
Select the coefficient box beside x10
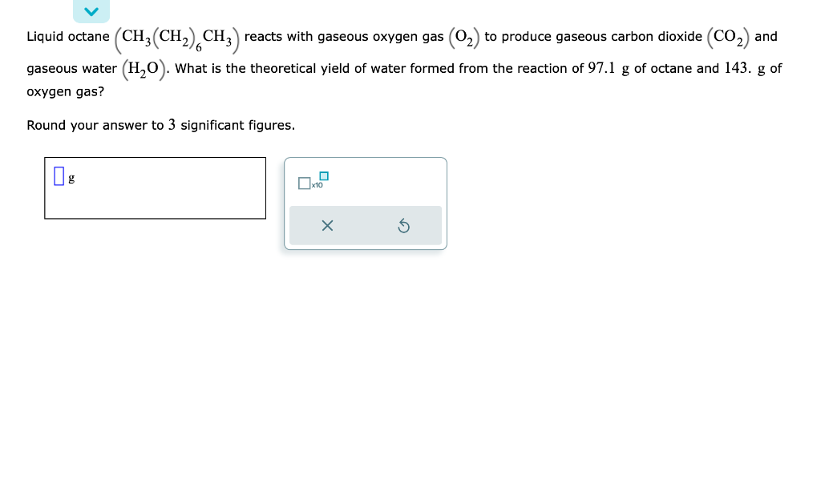click(304, 183)
